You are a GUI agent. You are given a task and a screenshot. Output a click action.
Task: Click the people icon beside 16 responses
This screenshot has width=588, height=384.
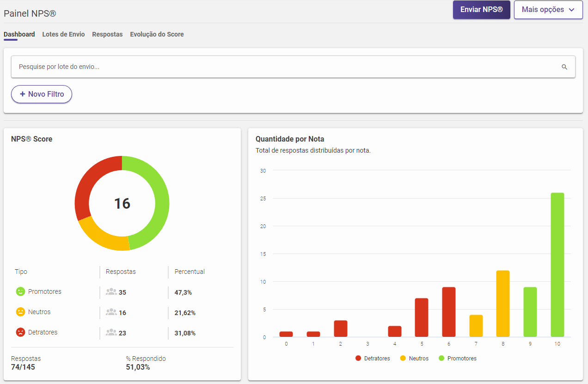[x=111, y=312]
